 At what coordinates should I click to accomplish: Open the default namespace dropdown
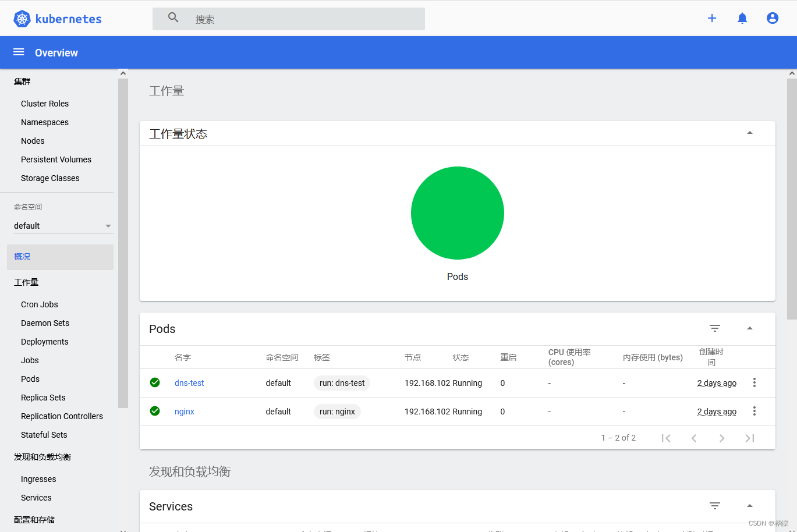[63, 226]
